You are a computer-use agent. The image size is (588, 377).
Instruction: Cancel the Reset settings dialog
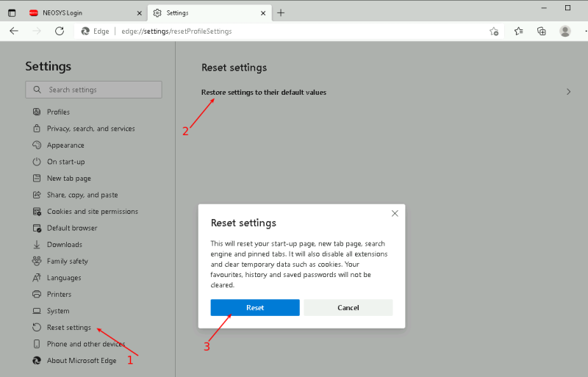tap(348, 308)
